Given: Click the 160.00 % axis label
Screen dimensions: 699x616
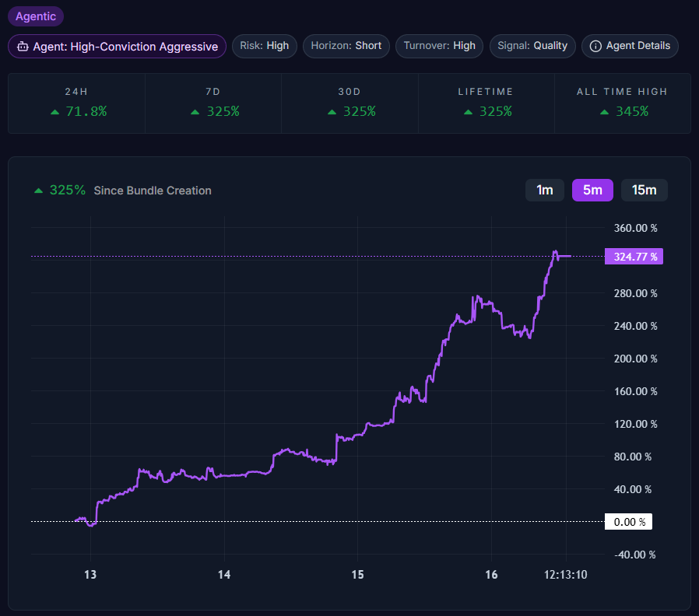Looking at the screenshot, I should point(636,391).
